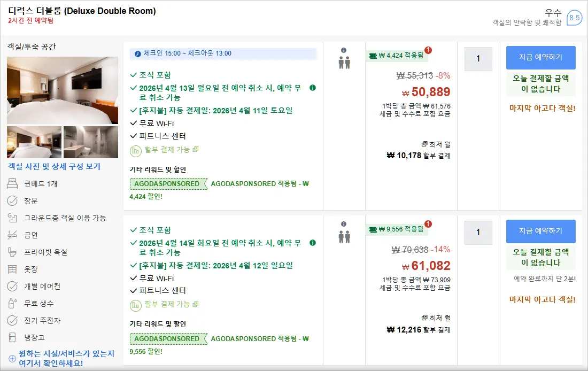Click the AGODASPONSORED coupon tag in first offer
Screen dimensions: 588x371
(x=168, y=184)
